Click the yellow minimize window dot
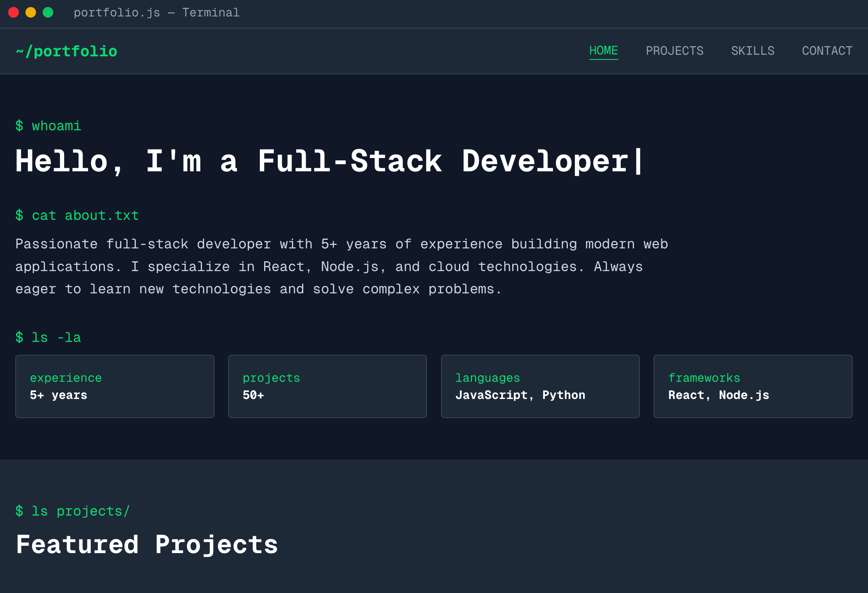868x593 pixels. 31,13
